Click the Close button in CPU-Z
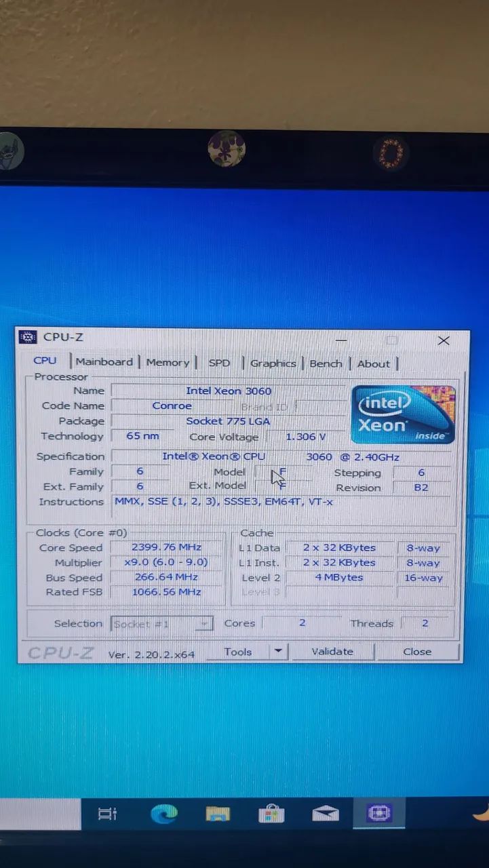 [x=417, y=652]
